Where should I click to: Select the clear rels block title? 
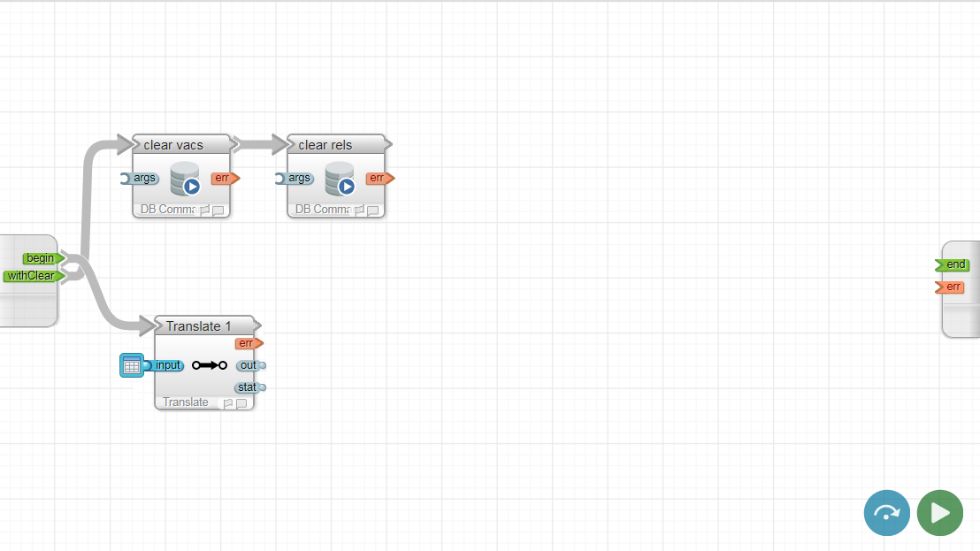(325, 145)
